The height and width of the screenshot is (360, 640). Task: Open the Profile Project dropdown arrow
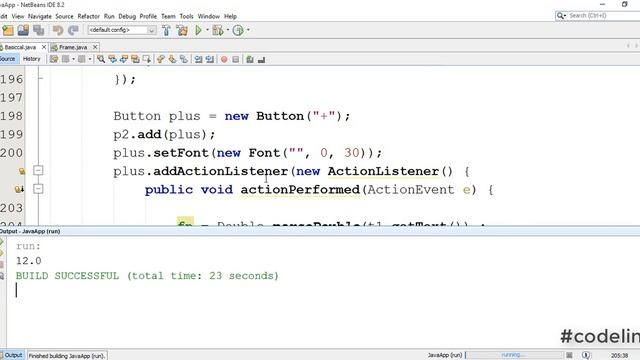coord(248,30)
